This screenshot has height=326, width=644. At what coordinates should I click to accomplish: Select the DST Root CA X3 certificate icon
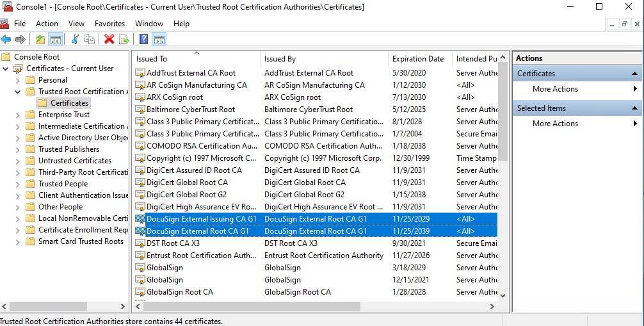[x=140, y=243]
